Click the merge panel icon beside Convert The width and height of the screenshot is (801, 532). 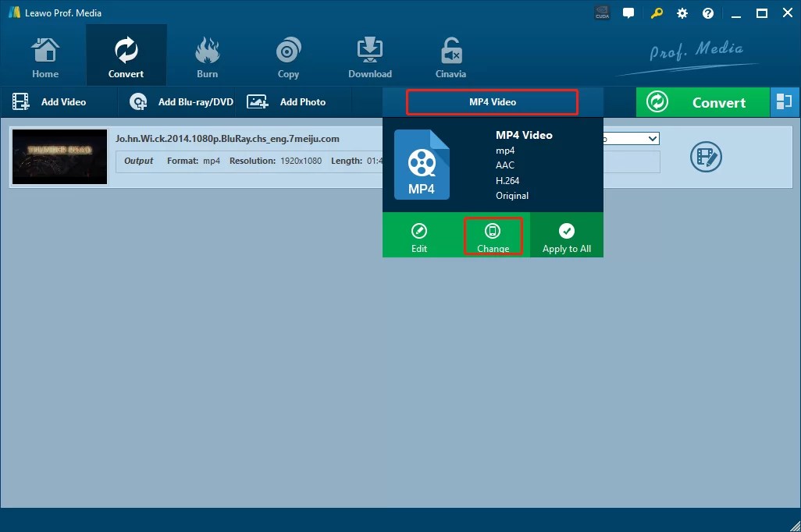(785, 101)
